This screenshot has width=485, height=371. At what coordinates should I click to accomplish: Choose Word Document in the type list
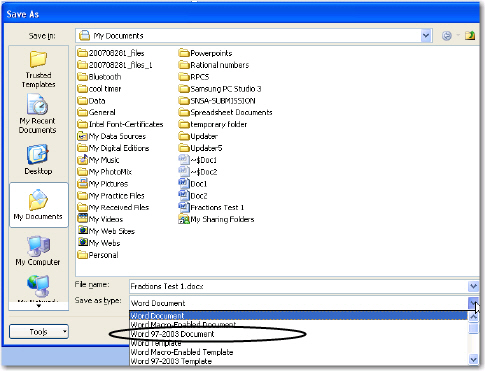(x=298, y=315)
